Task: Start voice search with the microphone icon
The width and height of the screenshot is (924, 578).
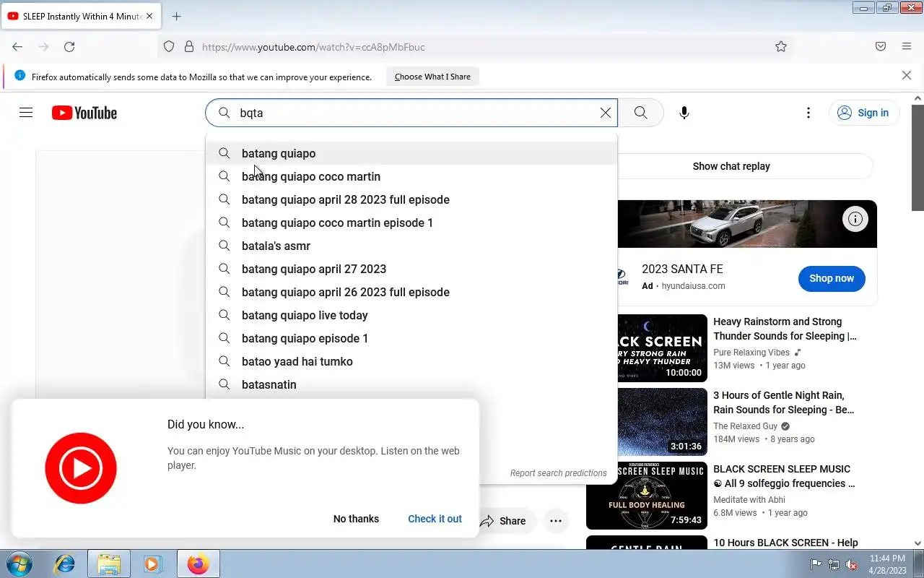Action: tap(684, 113)
